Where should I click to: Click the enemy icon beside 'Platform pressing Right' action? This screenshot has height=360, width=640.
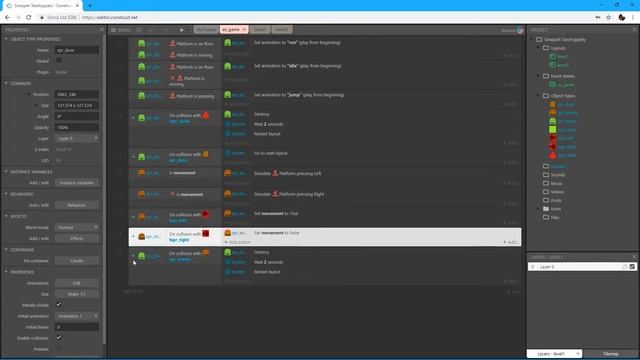point(228,194)
